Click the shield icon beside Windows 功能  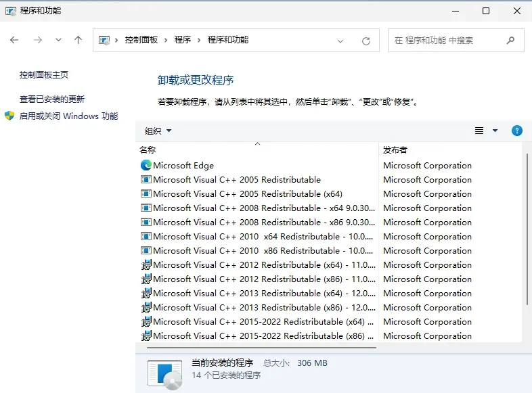tap(9, 116)
